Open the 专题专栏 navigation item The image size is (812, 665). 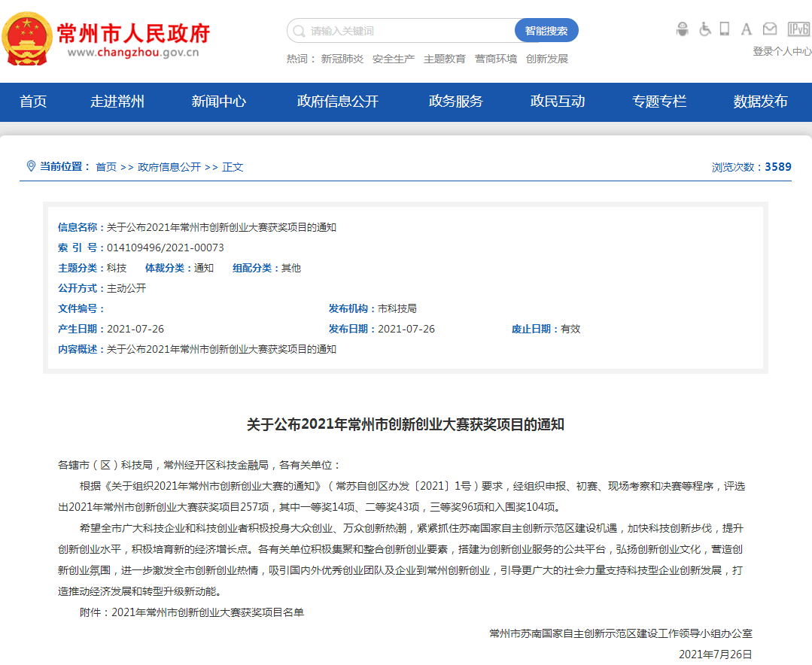(x=659, y=102)
